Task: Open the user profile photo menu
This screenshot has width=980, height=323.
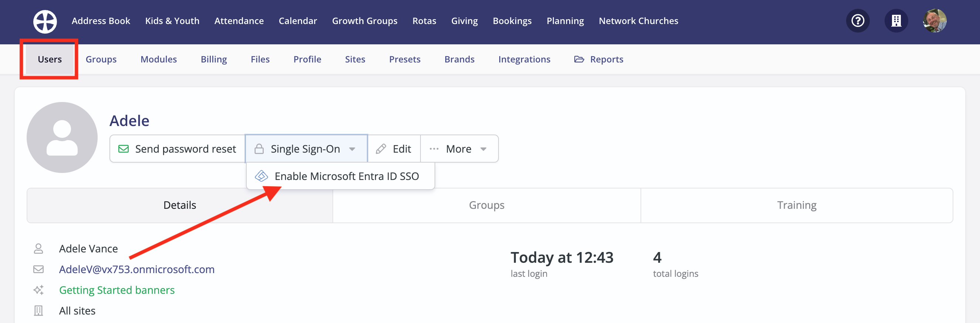Action: [x=935, y=21]
